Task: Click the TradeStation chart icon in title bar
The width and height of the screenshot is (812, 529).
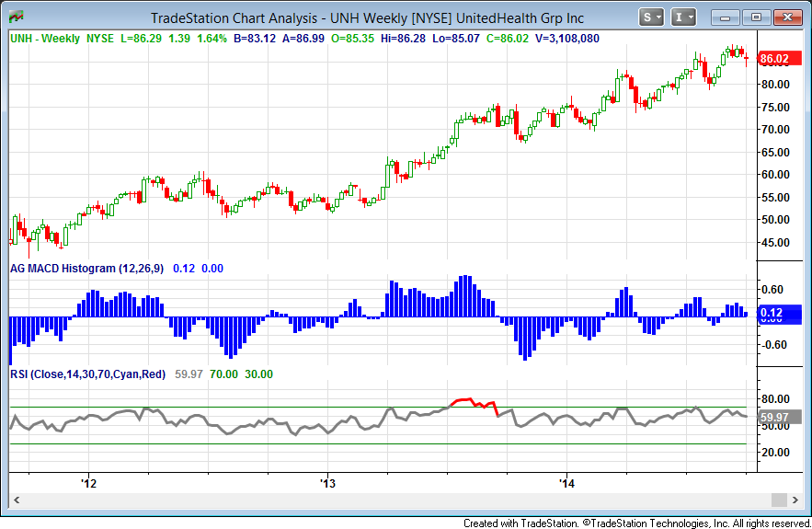Action: [16, 17]
